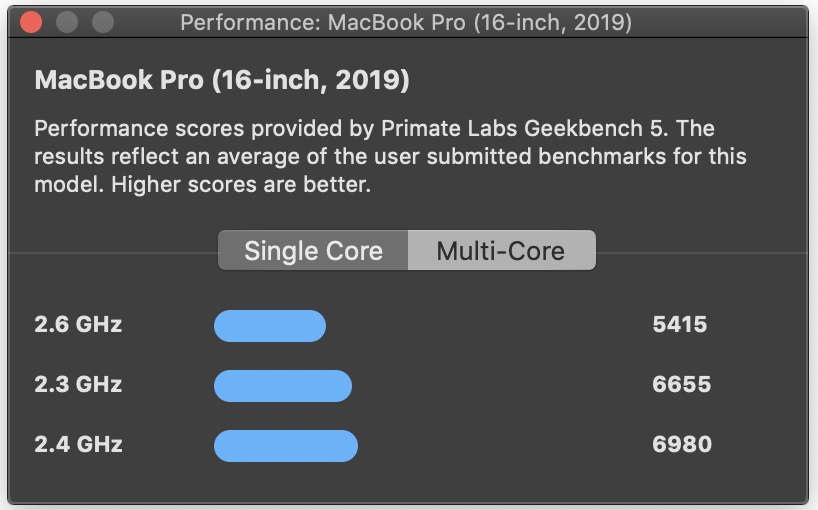
Task: Click the 6980 score value
Action: click(x=681, y=445)
